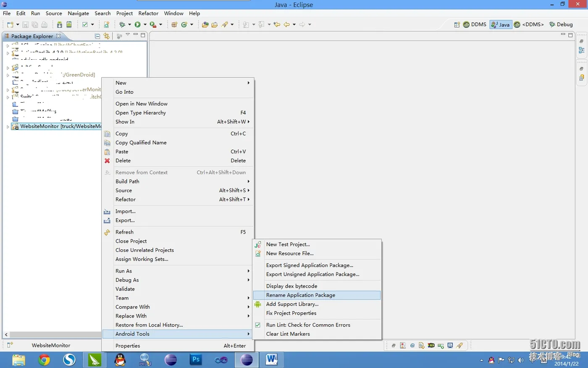Click the LogCat icon in bottom trim
The image size is (588, 368).
tap(431, 346)
